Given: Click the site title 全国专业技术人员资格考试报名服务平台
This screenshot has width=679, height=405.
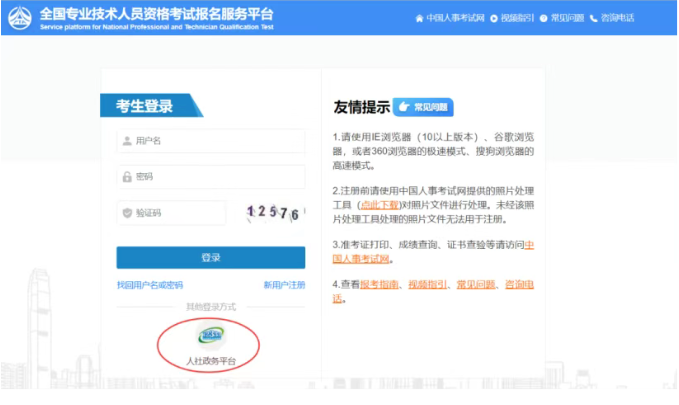Looking at the screenshot, I should (x=157, y=14).
